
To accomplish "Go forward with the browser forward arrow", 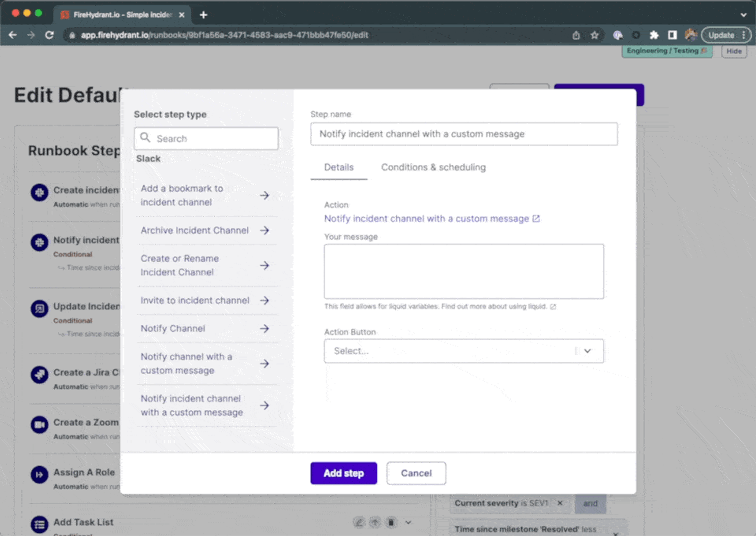I will [31, 35].
